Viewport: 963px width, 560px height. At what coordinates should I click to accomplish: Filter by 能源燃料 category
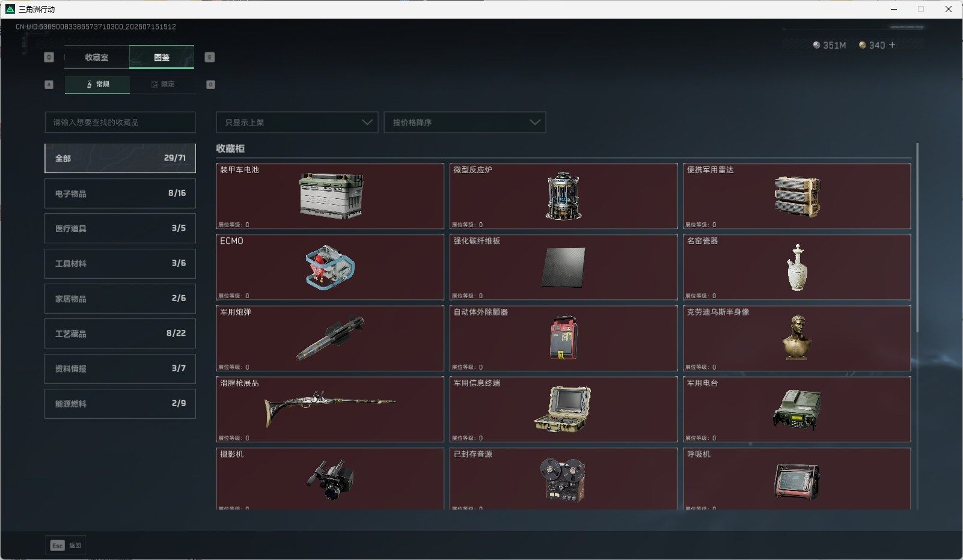120,404
